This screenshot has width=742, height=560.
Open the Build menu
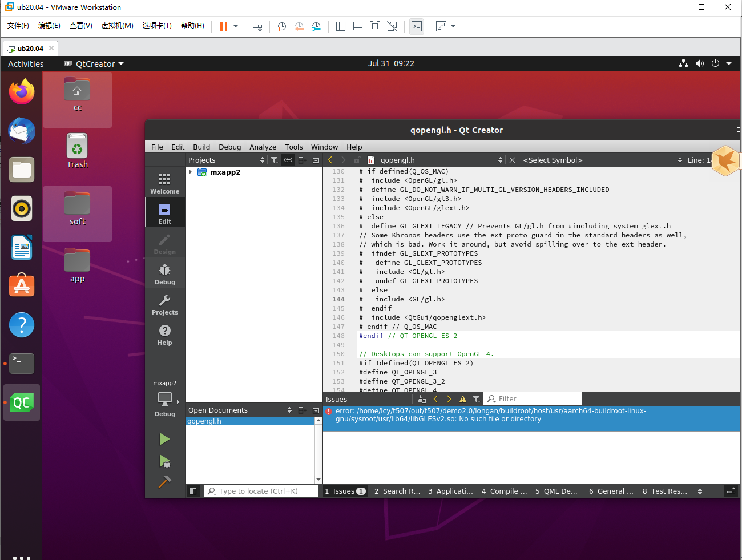coord(201,147)
